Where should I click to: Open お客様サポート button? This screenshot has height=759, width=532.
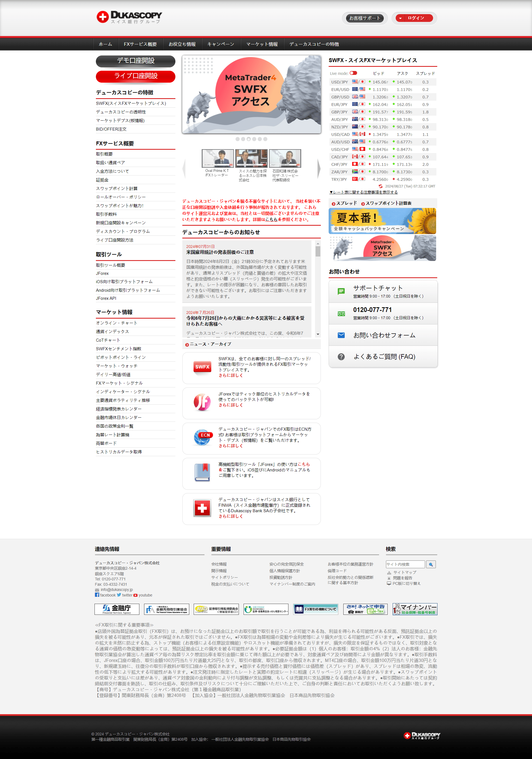[365, 18]
